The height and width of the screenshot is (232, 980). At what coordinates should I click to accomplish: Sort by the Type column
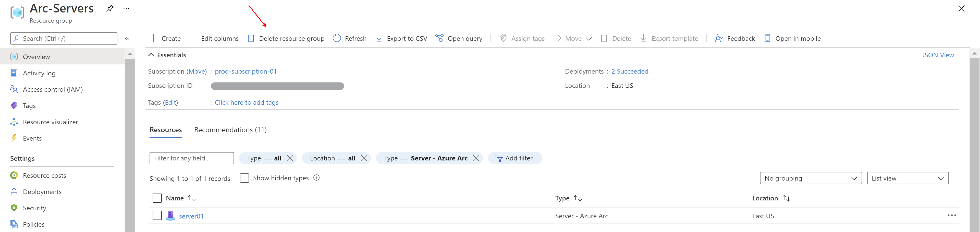pyautogui.click(x=569, y=198)
